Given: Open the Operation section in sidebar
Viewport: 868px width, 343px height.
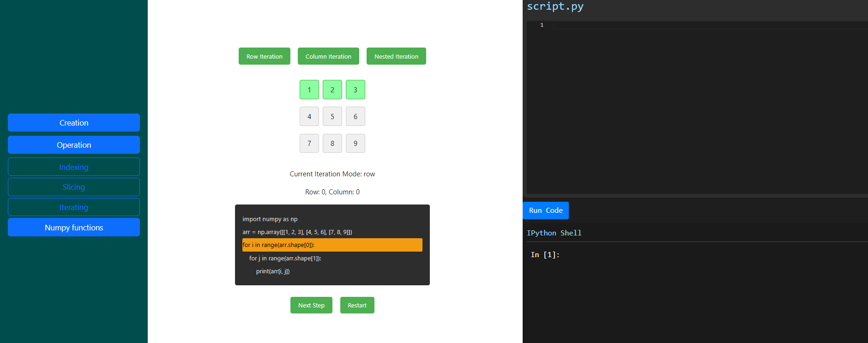Looking at the screenshot, I should (74, 145).
